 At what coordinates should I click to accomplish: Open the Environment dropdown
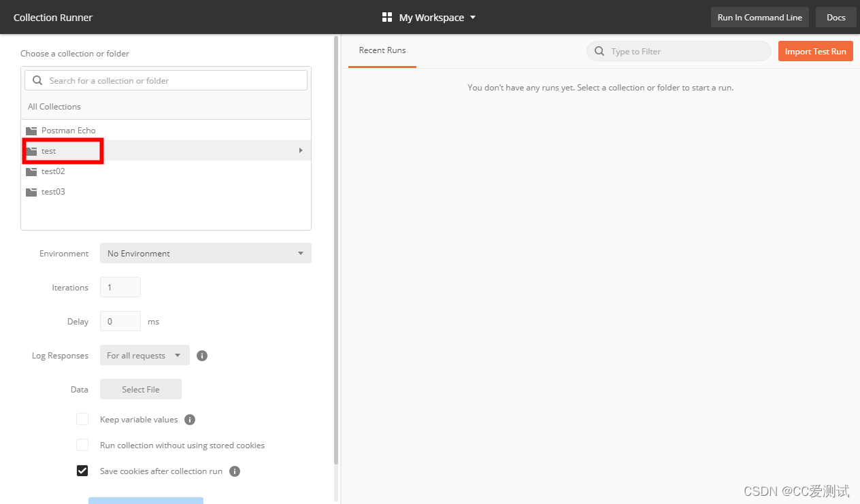pos(205,253)
